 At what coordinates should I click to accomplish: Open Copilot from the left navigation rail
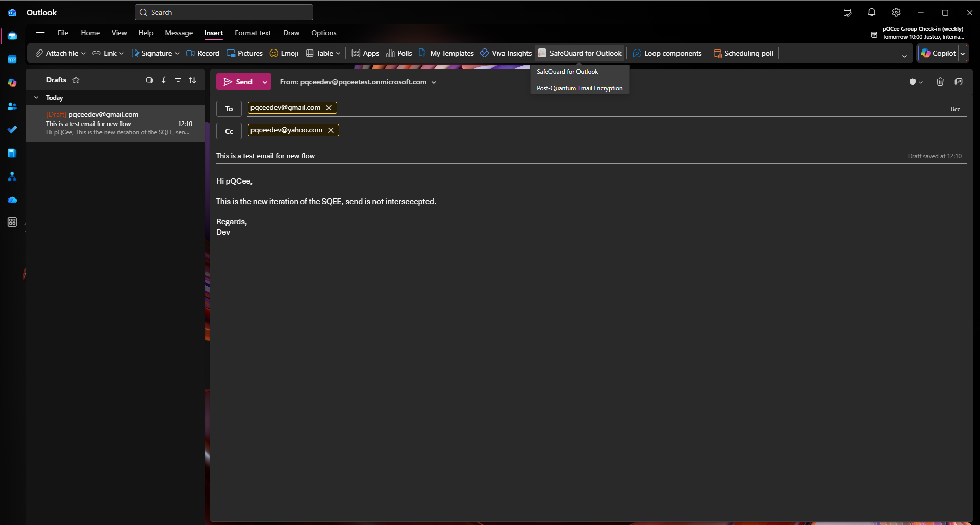click(x=12, y=83)
